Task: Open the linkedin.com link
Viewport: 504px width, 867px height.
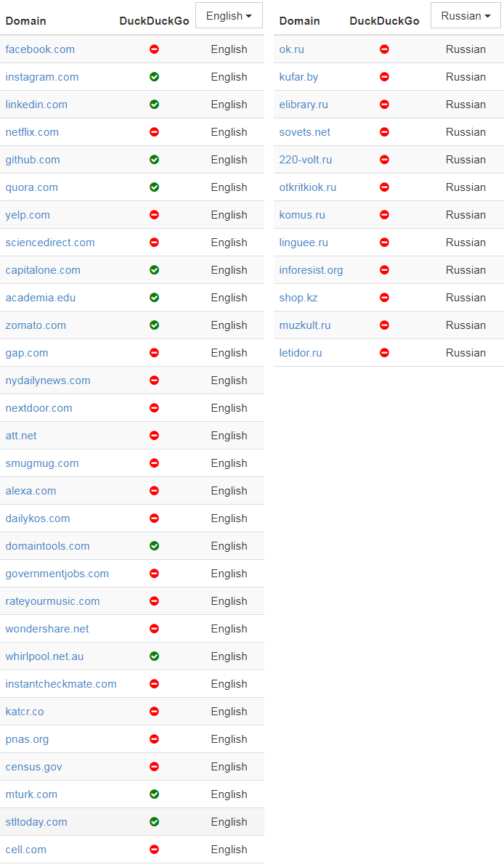Action: tap(36, 105)
